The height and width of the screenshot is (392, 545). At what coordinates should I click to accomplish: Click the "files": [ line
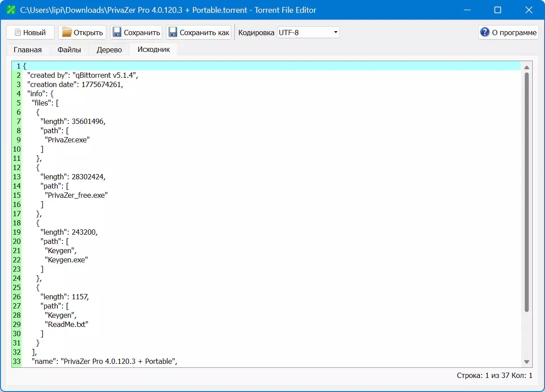[45, 103]
